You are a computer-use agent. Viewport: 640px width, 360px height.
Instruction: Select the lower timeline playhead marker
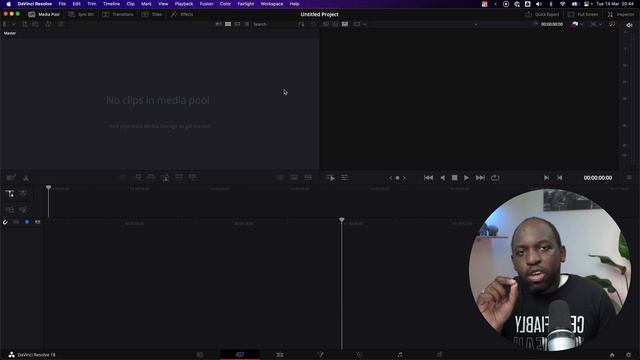point(342,220)
